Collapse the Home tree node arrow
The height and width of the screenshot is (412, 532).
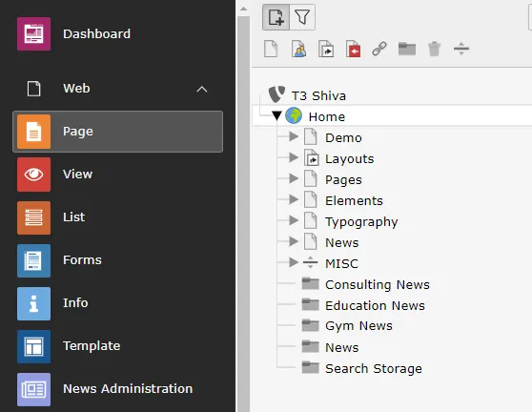[x=276, y=116]
